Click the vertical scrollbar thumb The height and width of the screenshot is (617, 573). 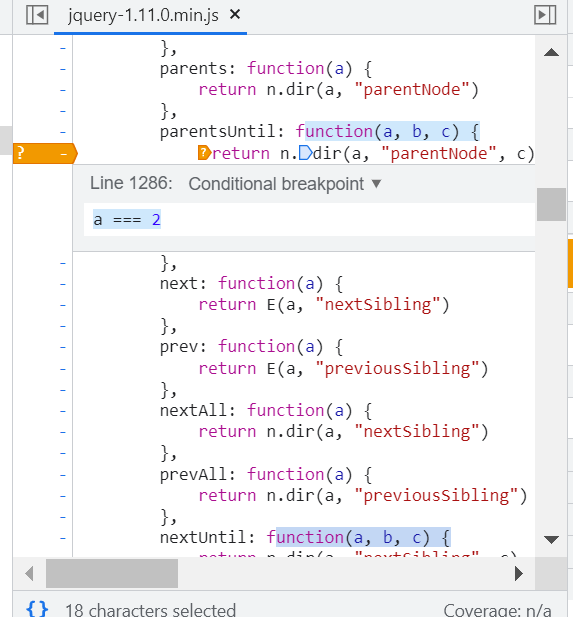[x=551, y=205]
